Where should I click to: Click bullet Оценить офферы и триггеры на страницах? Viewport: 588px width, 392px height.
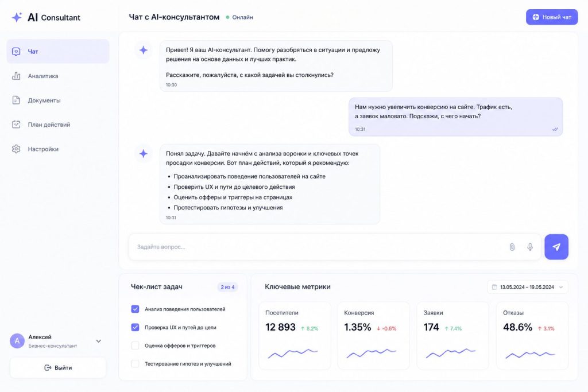(233, 197)
